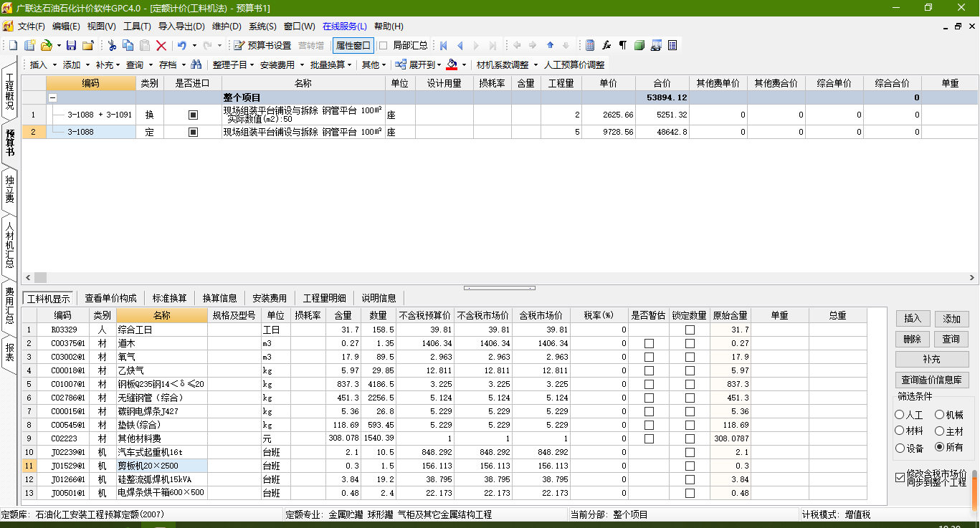Viewport: 980px width, 528px height.
Task: Toggle 是否暂估 checkbox for 道木 row
Action: [649, 344]
